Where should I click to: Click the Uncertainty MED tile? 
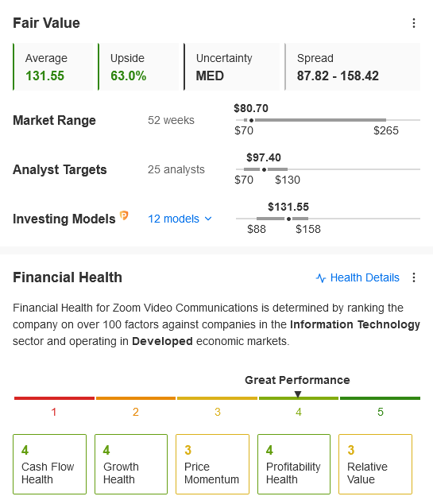[x=232, y=67]
